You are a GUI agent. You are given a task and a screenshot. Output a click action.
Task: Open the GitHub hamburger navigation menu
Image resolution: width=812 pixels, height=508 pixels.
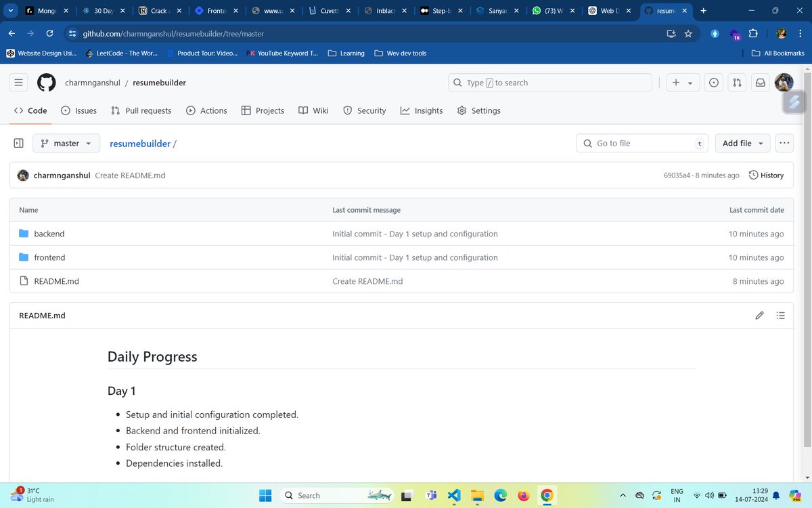19,83
